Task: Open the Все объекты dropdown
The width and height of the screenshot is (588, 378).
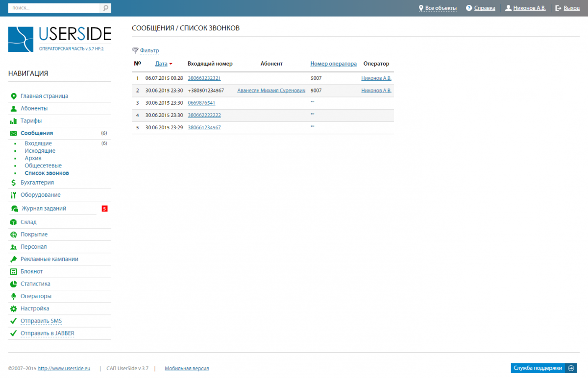Action: pos(441,8)
